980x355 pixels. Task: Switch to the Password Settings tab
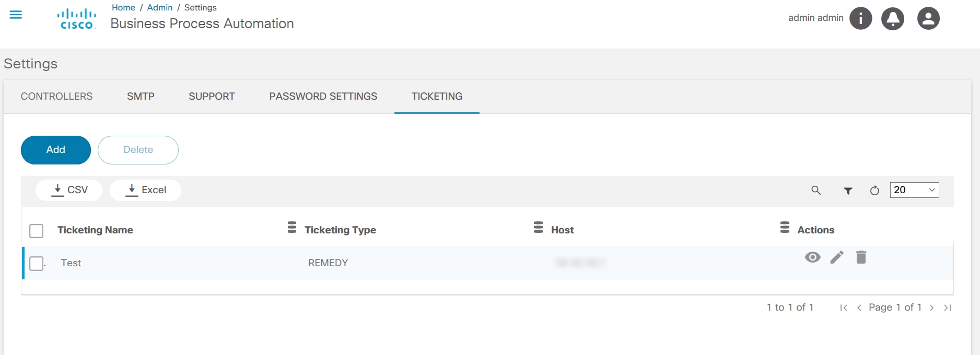(x=323, y=97)
